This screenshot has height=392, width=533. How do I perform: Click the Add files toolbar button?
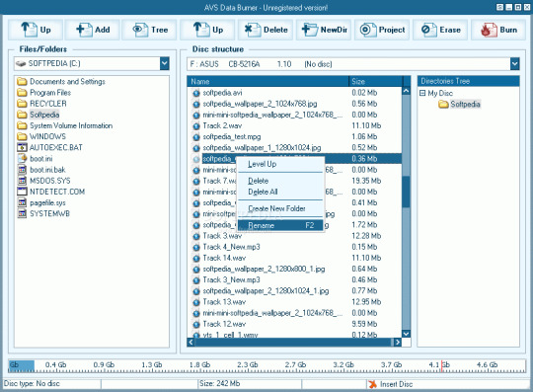pyautogui.click(x=92, y=30)
